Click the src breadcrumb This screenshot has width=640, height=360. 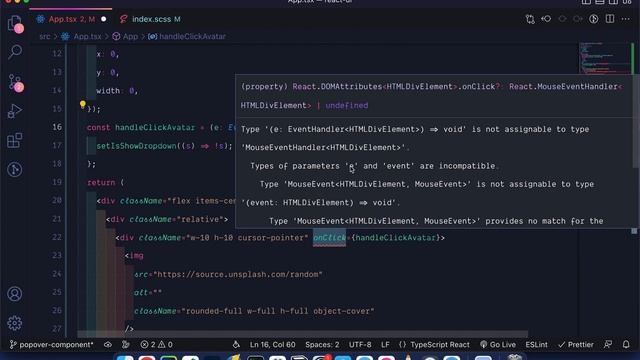pyautogui.click(x=44, y=37)
